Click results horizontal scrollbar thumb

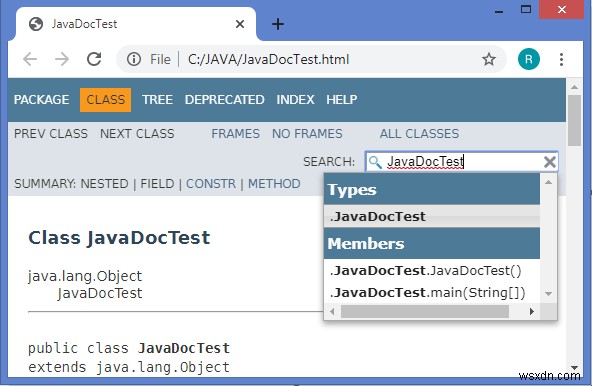pyautogui.click(x=425, y=312)
